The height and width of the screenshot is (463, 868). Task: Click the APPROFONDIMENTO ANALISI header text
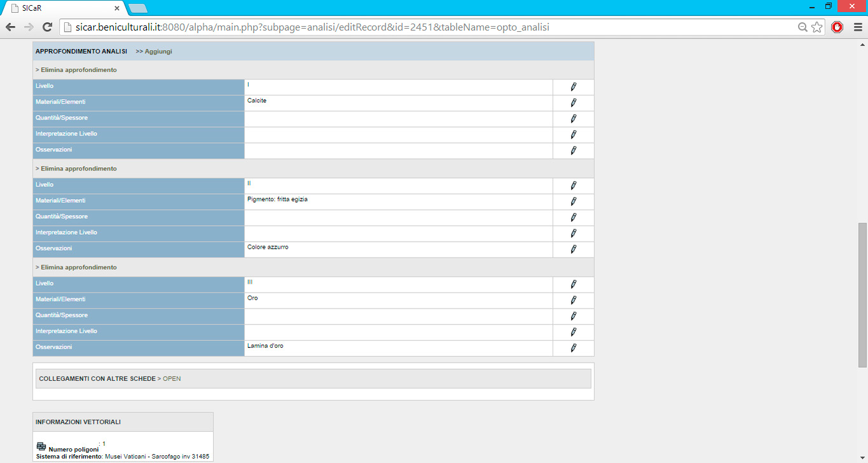coord(81,52)
